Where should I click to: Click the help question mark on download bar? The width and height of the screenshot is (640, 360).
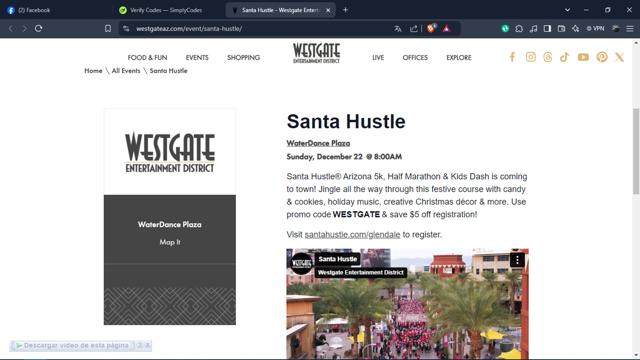pyautogui.click(x=140, y=346)
